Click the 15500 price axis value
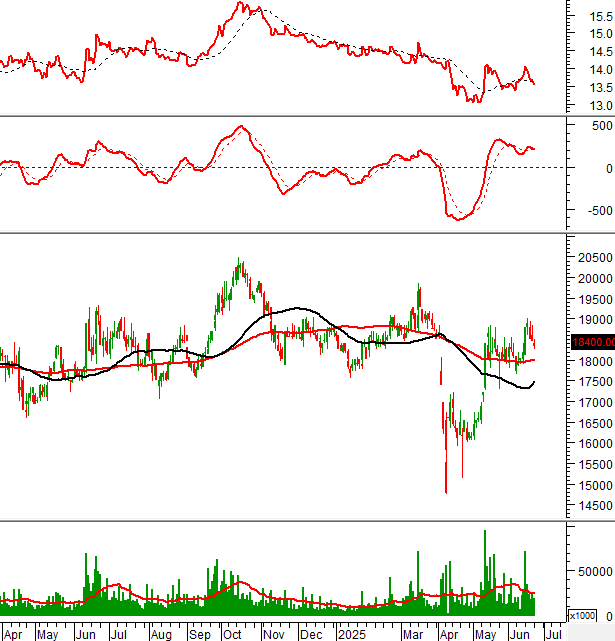 click(x=595, y=464)
